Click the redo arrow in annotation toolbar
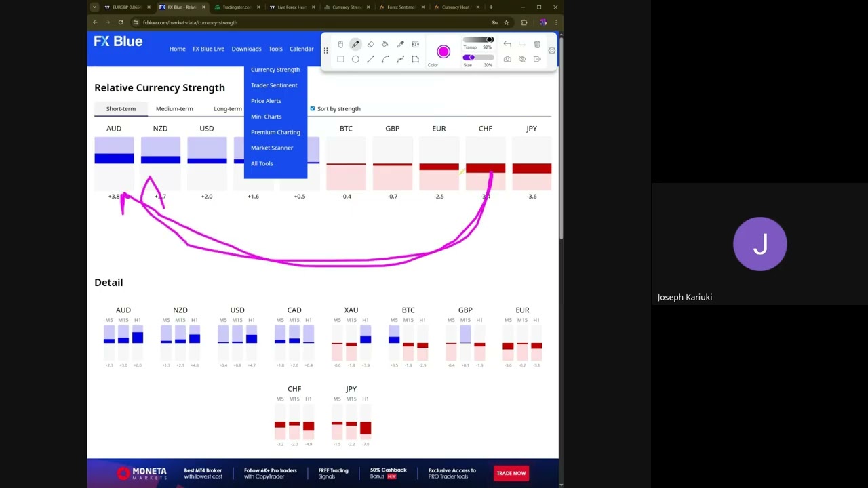868x488 pixels. (522, 45)
